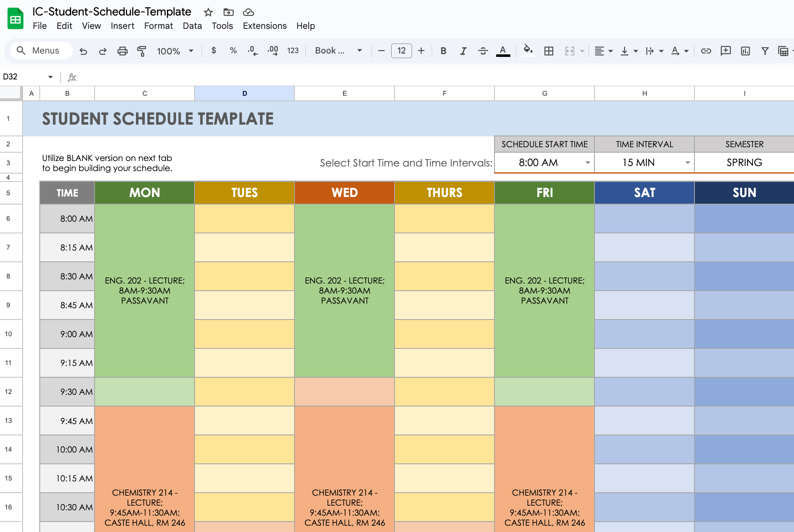The image size is (794, 532).
Task: Decrease decimal places
Action: (252, 51)
